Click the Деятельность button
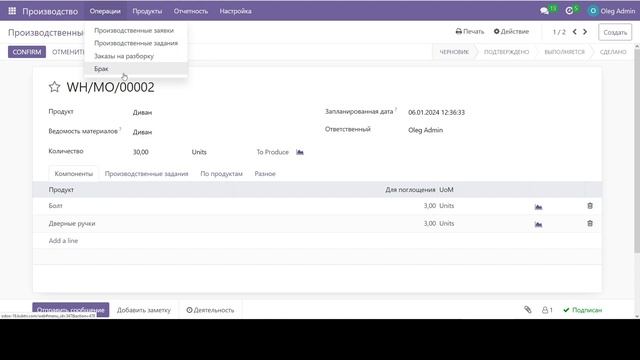The width and height of the screenshot is (640, 360). click(210, 310)
